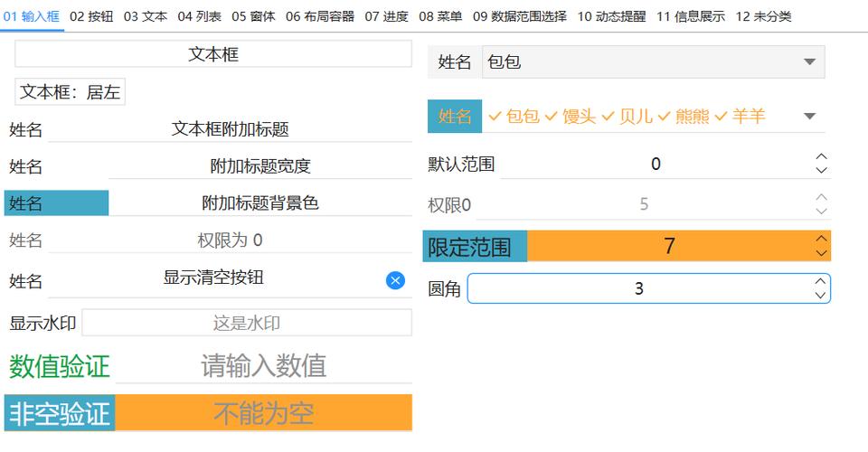This screenshot has height=452, width=868.
Task: Click the checked 包包 item in multi-select
Action: [x=514, y=117]
